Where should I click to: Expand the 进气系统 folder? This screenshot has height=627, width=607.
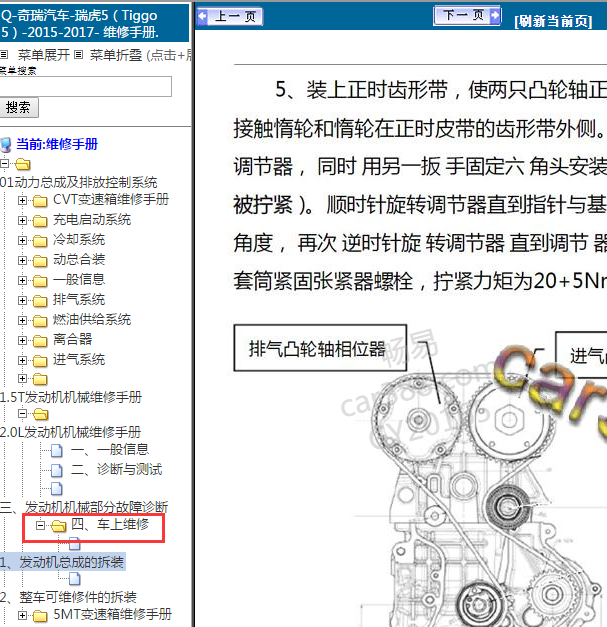(22, 360)
